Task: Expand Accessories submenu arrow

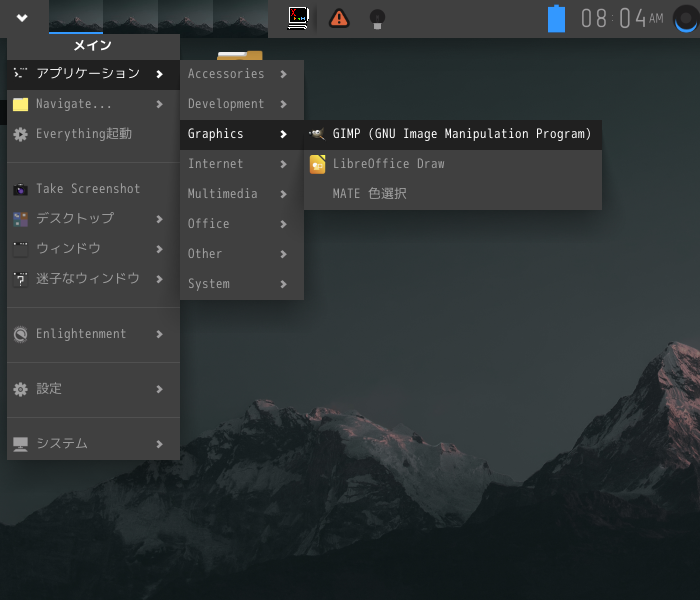Action: coord(283,74)
